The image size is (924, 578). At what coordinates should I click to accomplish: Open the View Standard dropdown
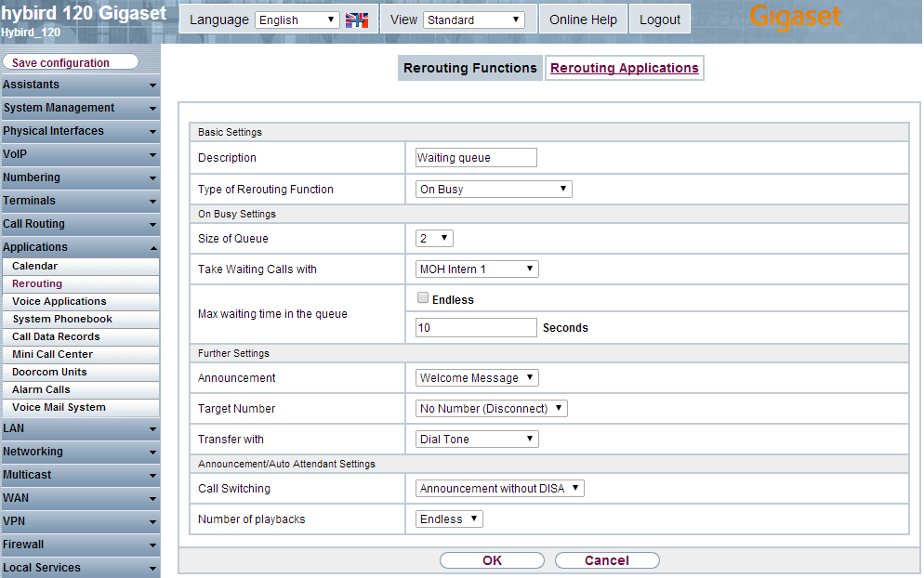click(474, 20)
